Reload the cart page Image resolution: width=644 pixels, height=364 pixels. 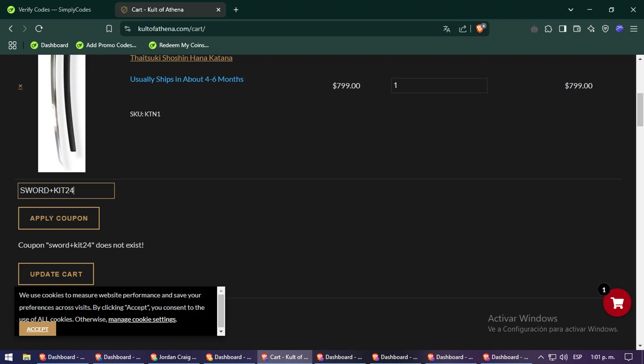tap(39, 29)
